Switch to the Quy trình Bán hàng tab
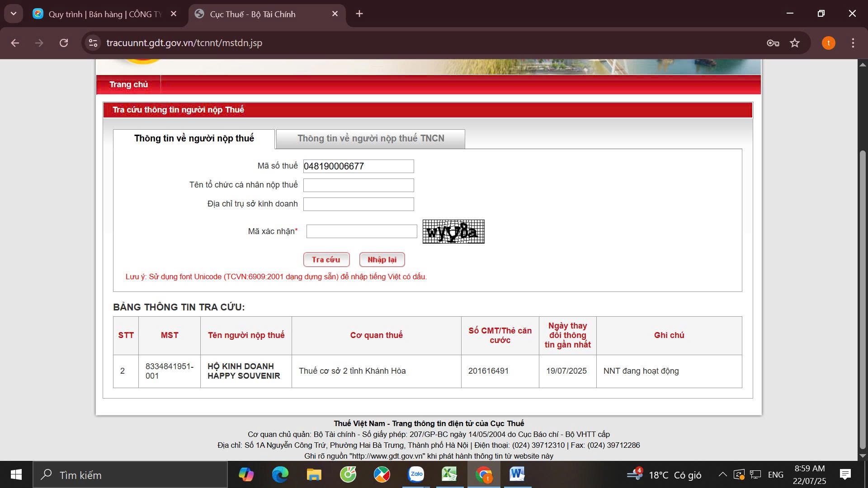The image size is (868, 488). click(x=104, y=14)
